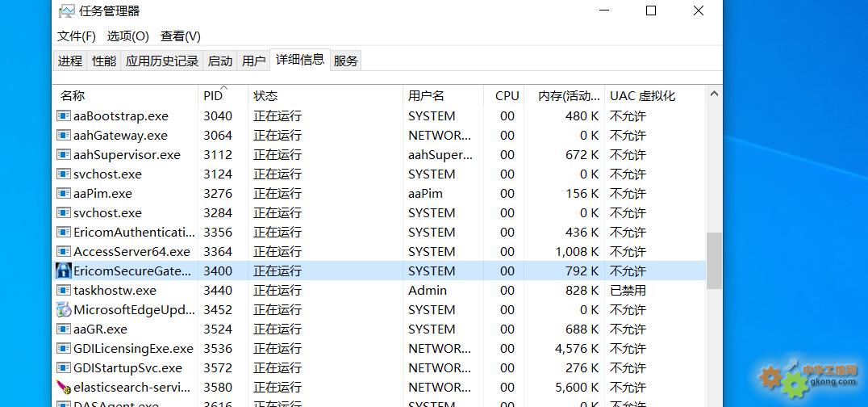Switch to the 服务 tab
Viewport: 868px width, 407px height.
[x=346, y=61]
